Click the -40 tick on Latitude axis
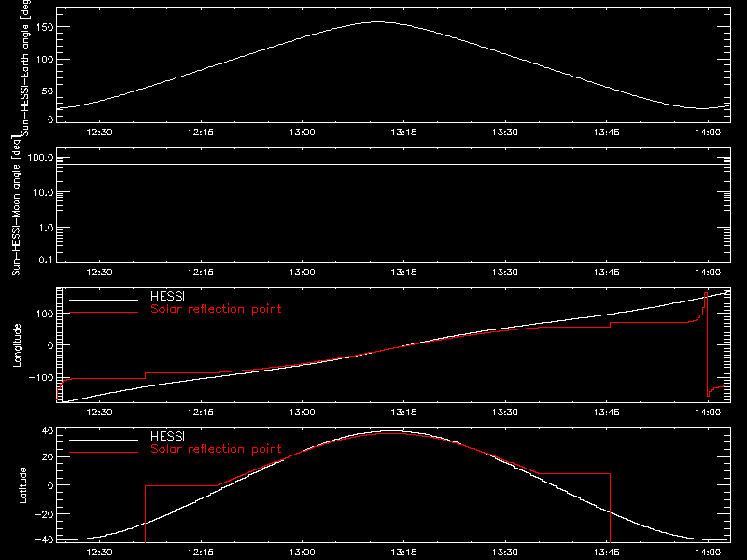Viewport: 747px width, 560px height. coord(44,539)
